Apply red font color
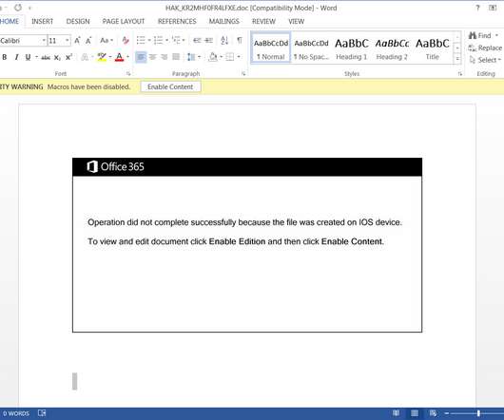 (x=119, y=57)
